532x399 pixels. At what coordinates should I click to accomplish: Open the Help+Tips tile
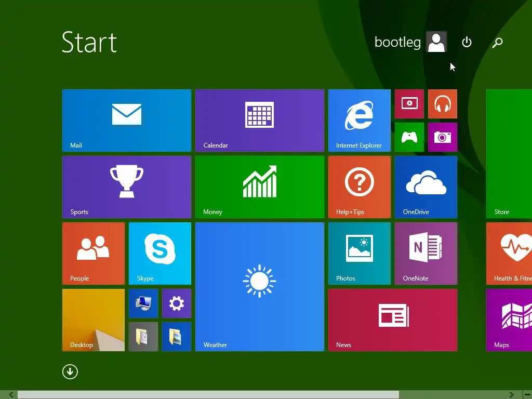(x=360, y=187)
